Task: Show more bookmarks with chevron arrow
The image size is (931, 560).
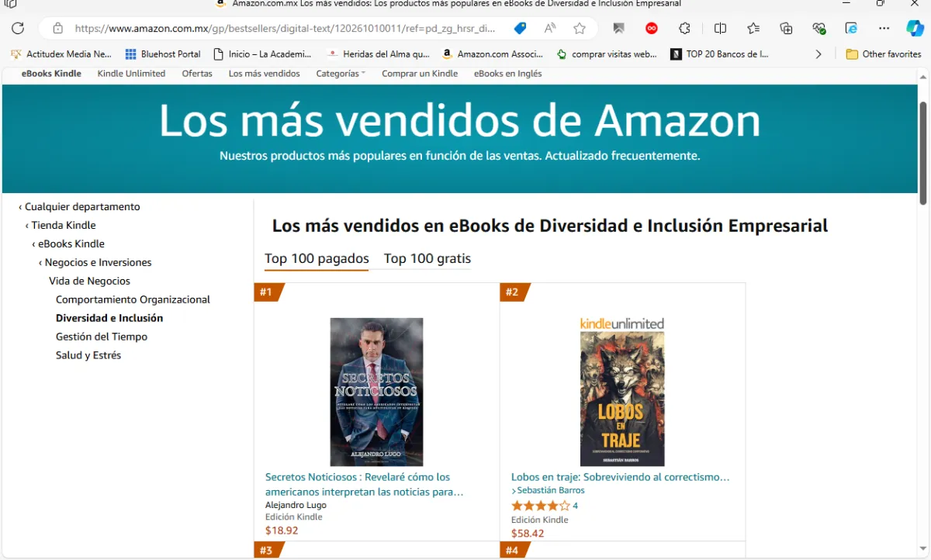Action: tap(819, 54)
